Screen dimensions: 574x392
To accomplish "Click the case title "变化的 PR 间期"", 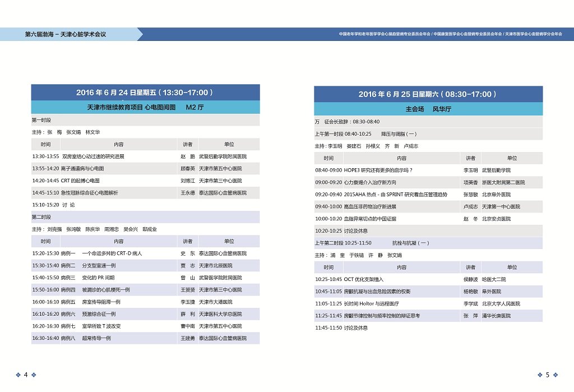I will (98, 278).
